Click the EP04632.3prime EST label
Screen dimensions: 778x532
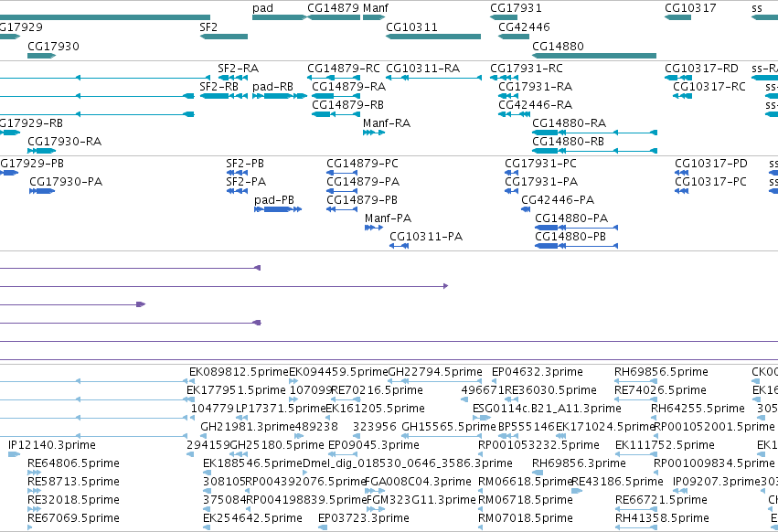pyautogui.click(x=538, y=372)
